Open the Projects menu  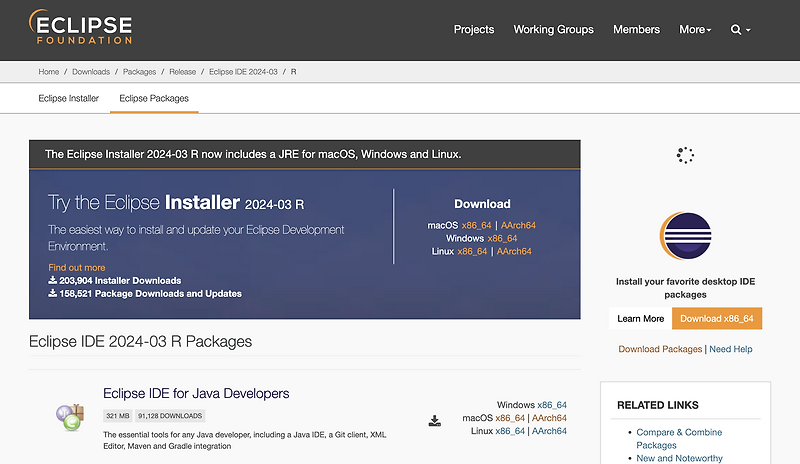click(x=474, y=30)
